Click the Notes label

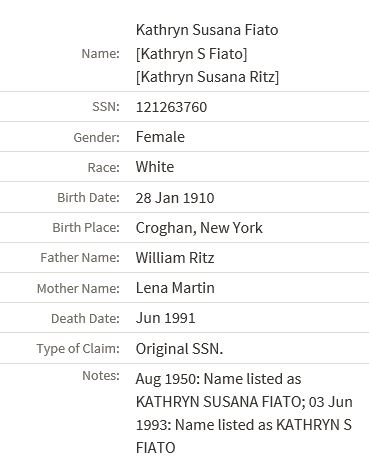pyautogui.click(x=101, y=376)
